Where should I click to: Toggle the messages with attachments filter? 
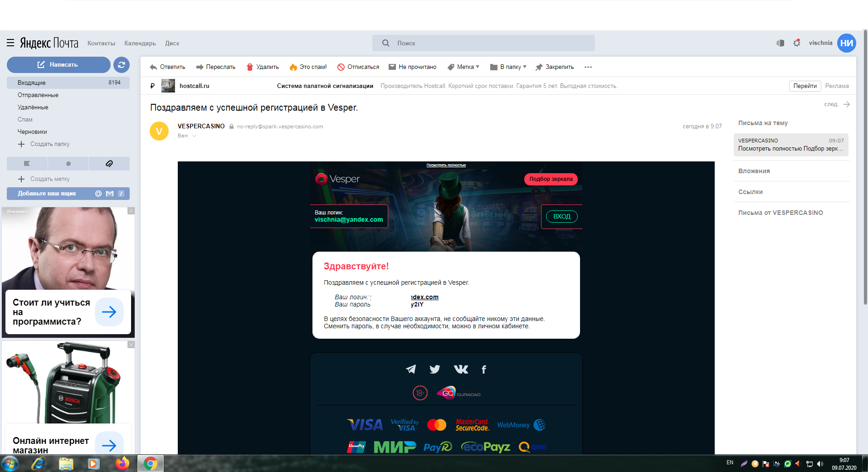pos(109,164)
